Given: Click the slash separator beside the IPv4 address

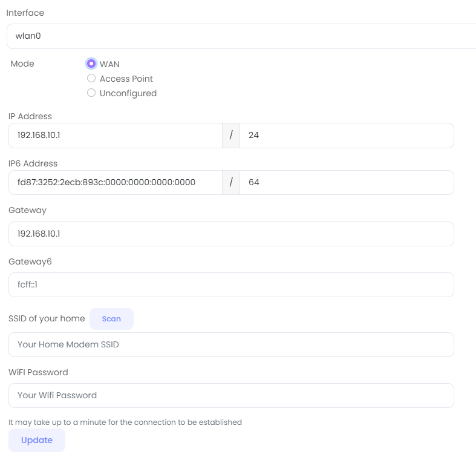Looking at the screenshot, I should coord(231,136).
